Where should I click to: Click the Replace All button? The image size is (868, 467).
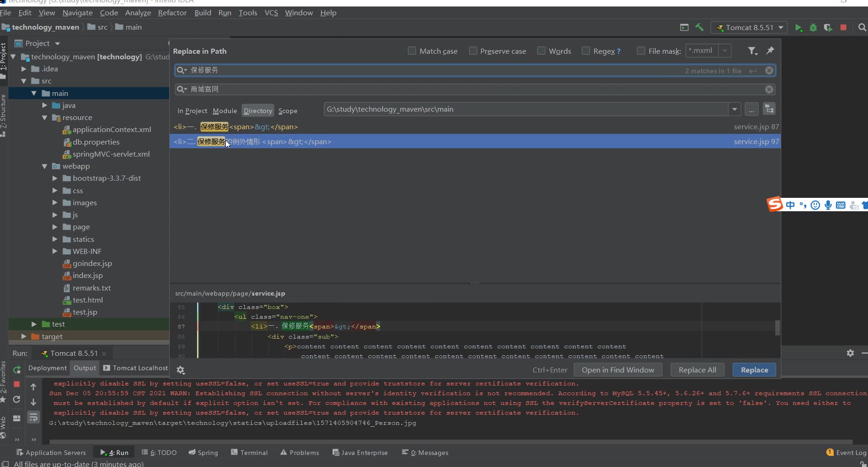697,370
